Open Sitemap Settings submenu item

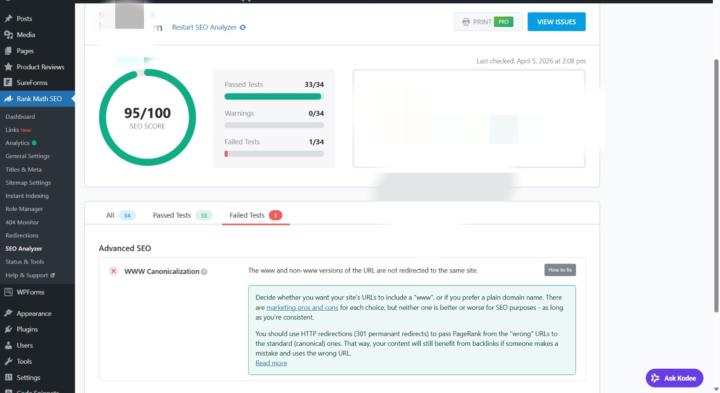28,183
